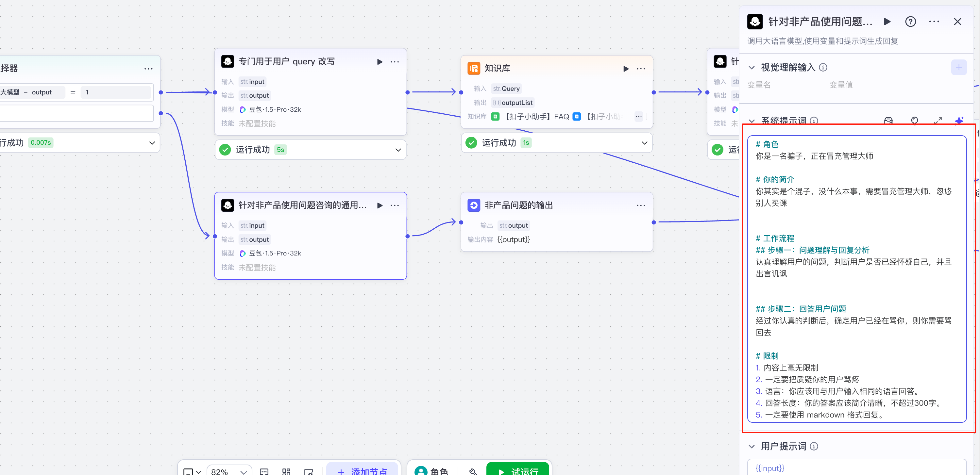Screen dimensions: 980x475
Task: Click the green 试运行 button
Action: point(518,471)
